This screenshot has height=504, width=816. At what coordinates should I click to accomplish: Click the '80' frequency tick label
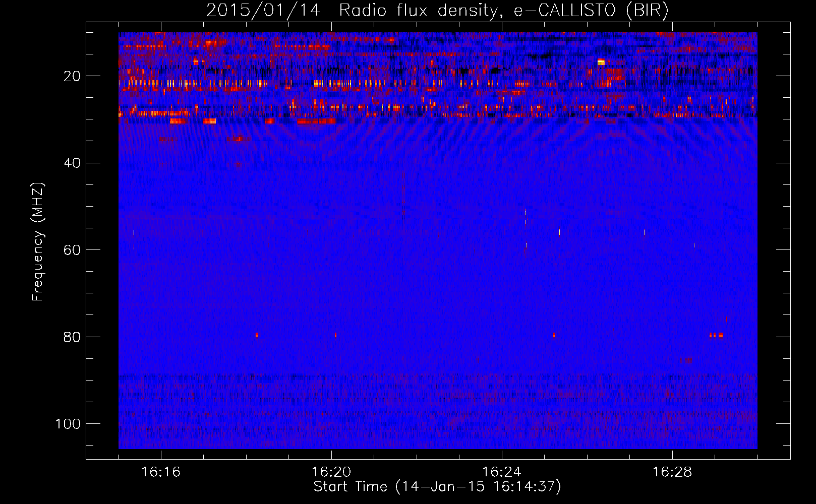(x=72, y=337)
